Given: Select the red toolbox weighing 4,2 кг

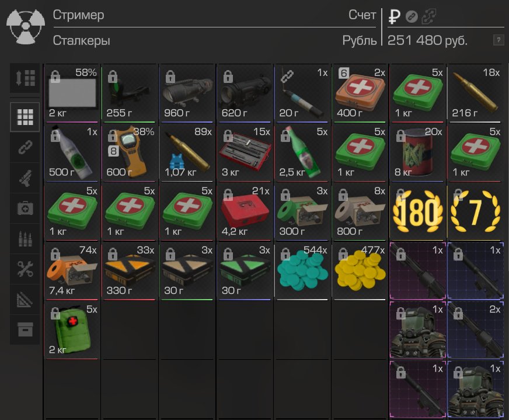Looking at the screenshot, I should tap(245, 212).
